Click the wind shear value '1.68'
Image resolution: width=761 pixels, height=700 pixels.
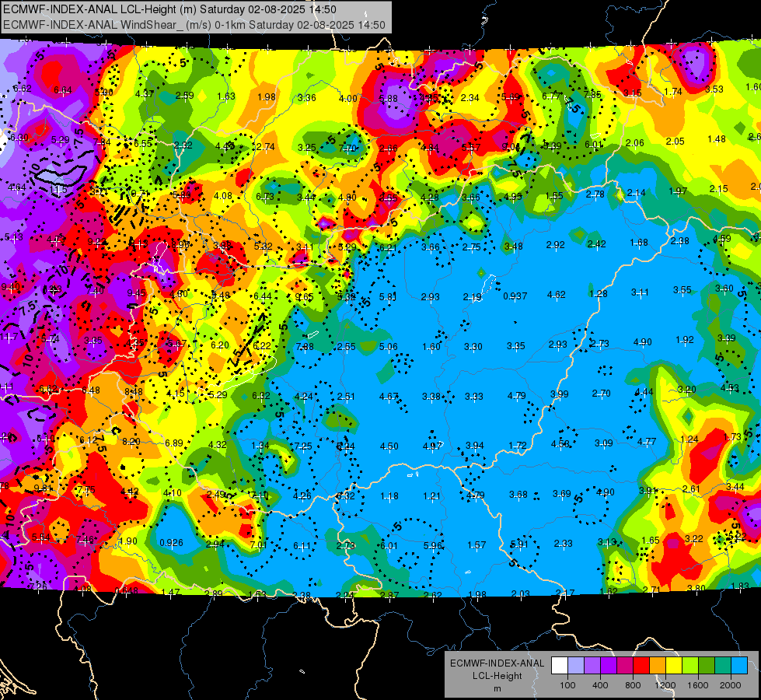click(x=639, y=243)
